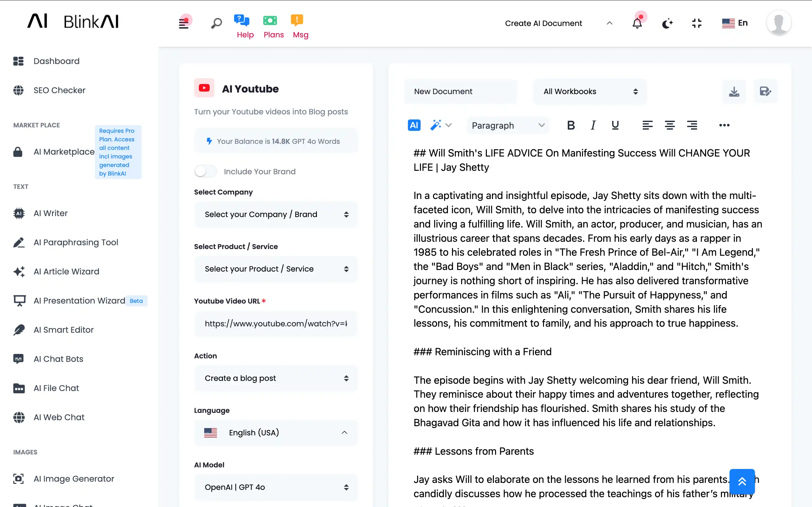This screenshot has height=507, width=812.
Task: Enable the Include Your Brand toggle
Action: (205, 171)
